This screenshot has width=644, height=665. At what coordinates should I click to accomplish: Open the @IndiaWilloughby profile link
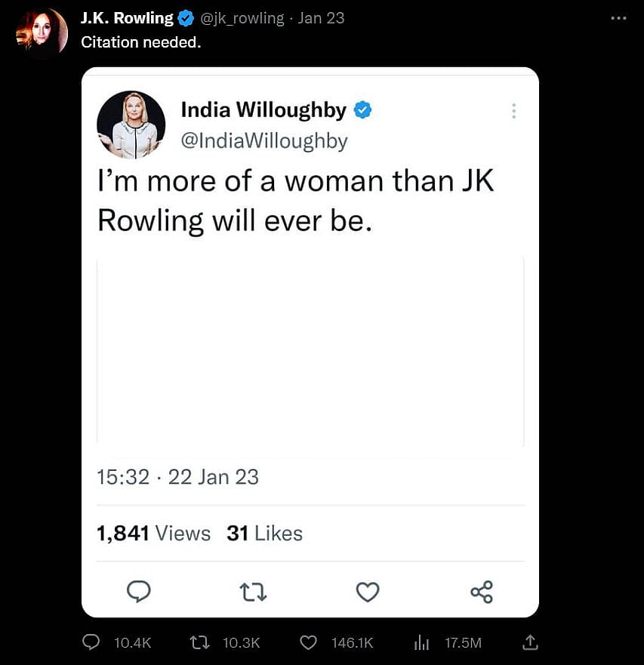tap(264, 140)
